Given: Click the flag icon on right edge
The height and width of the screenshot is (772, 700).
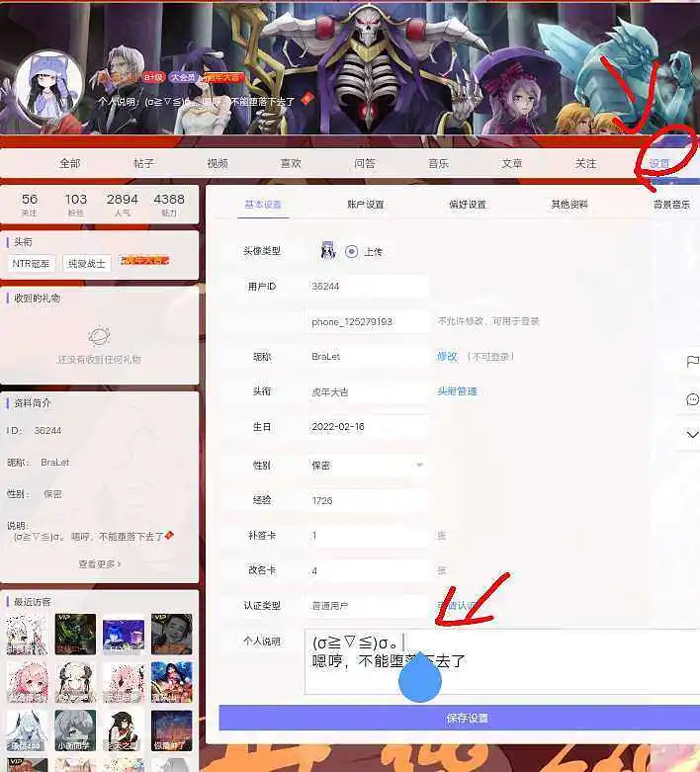Looking at the screenshot, I should [x=693, y=362].
